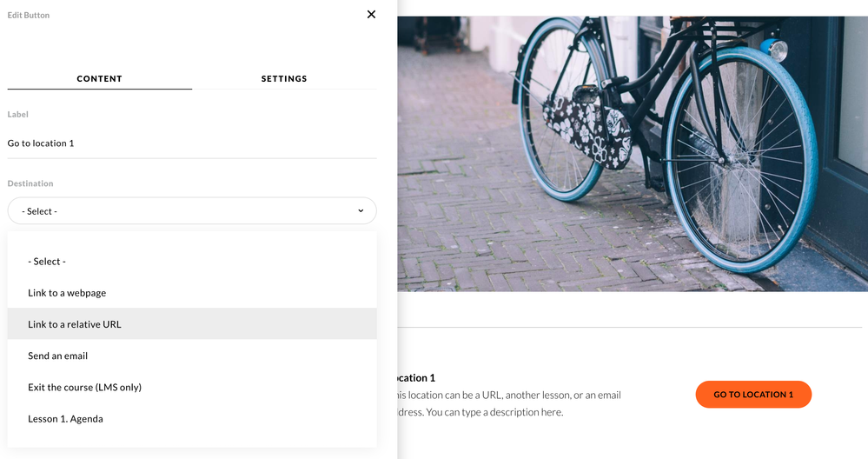Set destination to "Lesson 1. Agenda"
The image size is (868, 459).
(x=65, y=419)
